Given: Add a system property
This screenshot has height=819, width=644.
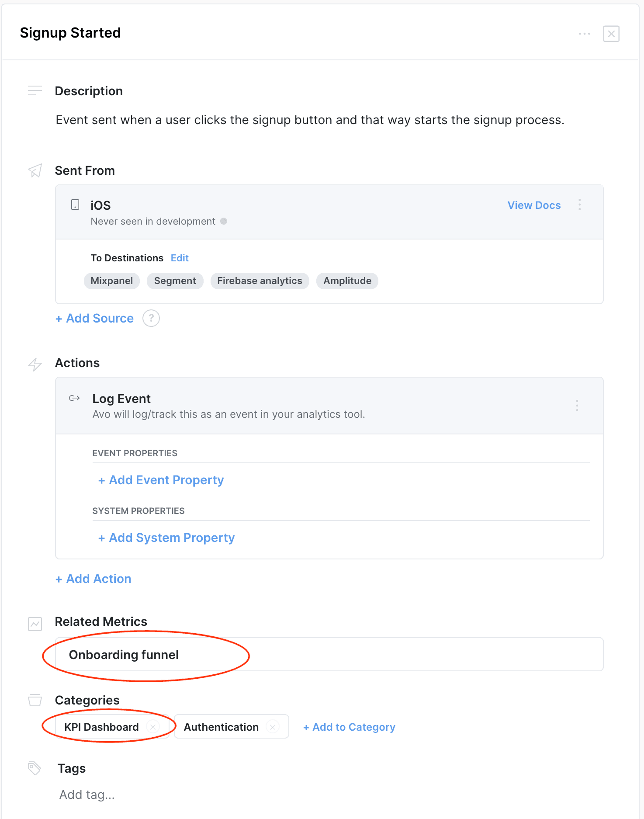Looking at the screenshot, I should [166, 538].
